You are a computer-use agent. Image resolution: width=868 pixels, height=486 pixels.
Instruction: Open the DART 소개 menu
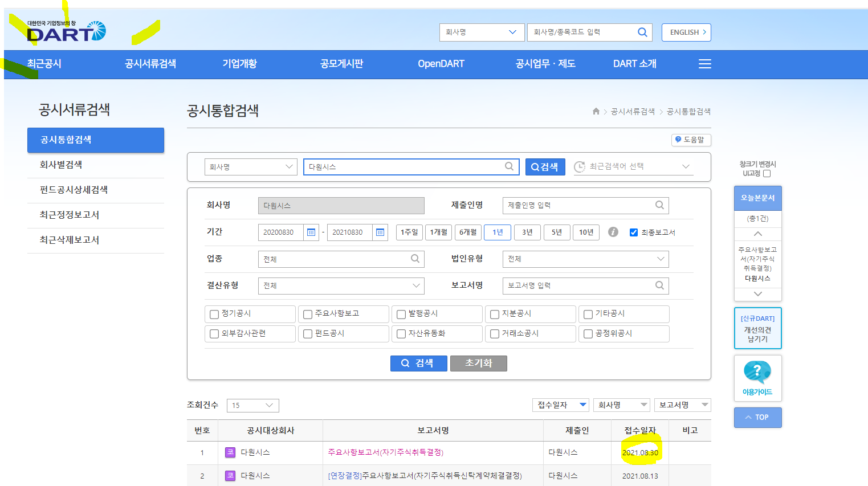tap(635, 64)
